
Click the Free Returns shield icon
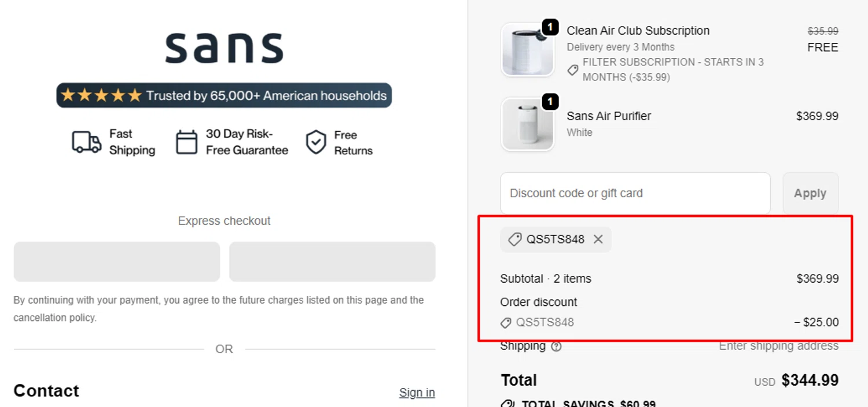316,142
